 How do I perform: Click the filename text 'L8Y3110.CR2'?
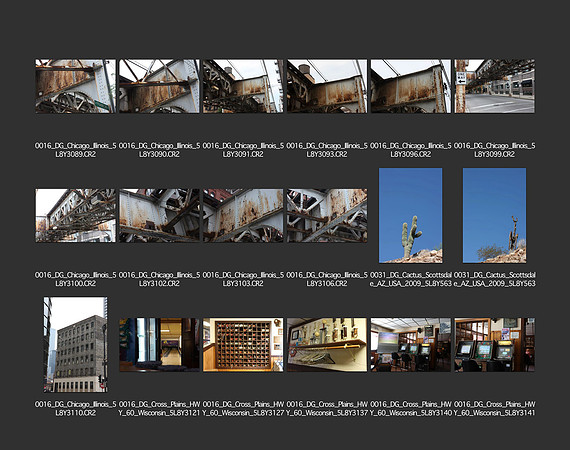[76, 413]
